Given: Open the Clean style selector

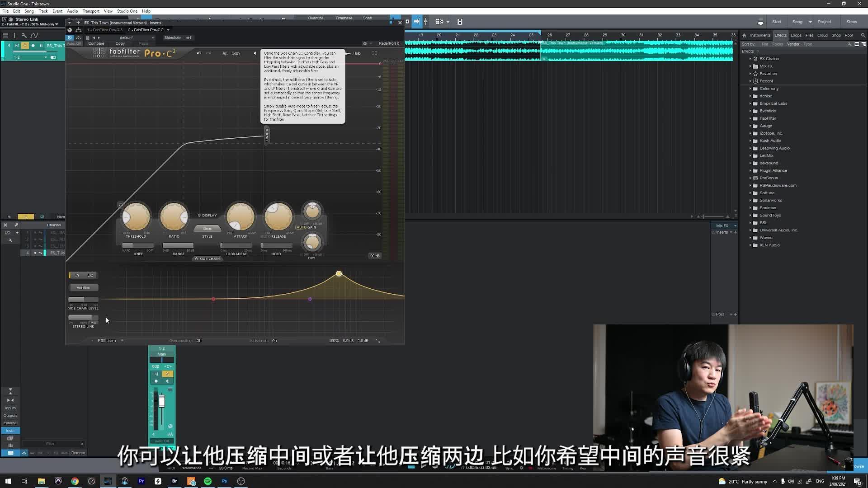Looking at the screenshot, I should 207,228.
